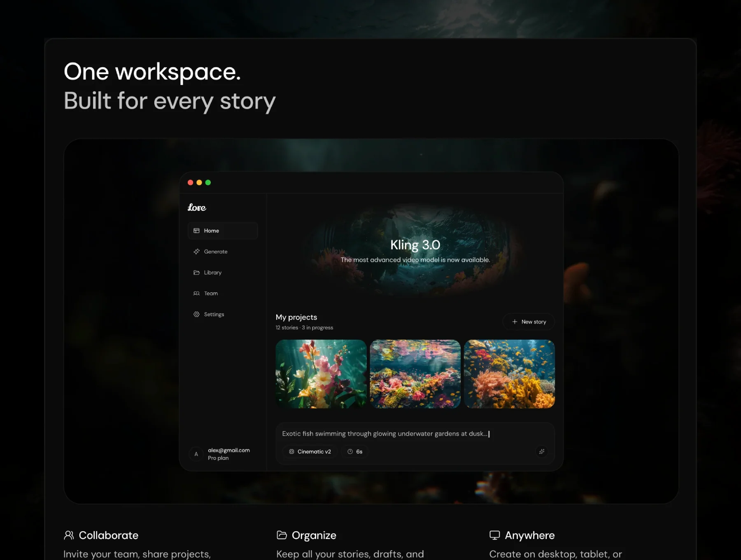Open the pink flowers project thumbnail
The height and width of the screenshot is (560, 741).
point(321,374)
